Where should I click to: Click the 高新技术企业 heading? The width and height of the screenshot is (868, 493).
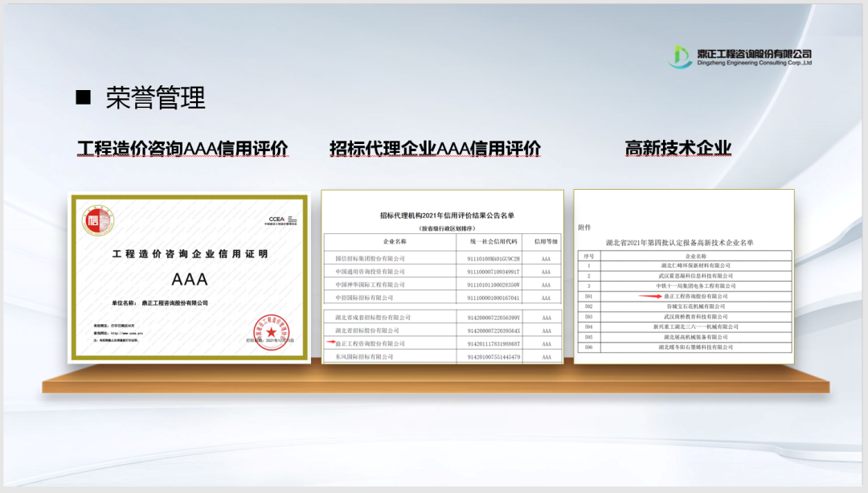click(678, 149)
